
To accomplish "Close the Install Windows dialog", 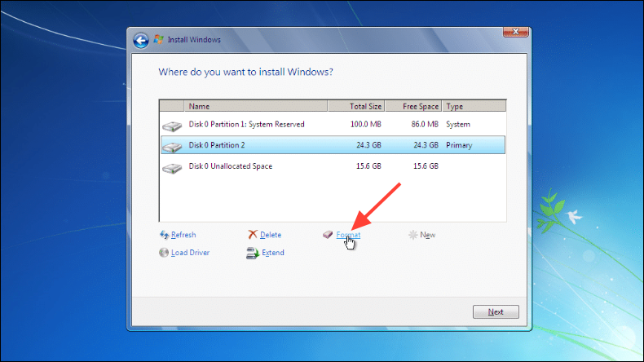I will pyautogui.click(x=516, y=32).
